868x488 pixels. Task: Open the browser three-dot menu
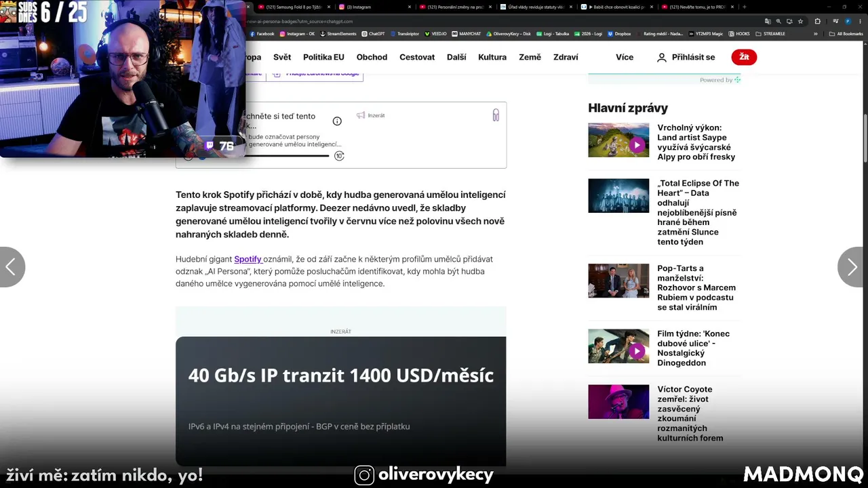[x=859, y=21]
